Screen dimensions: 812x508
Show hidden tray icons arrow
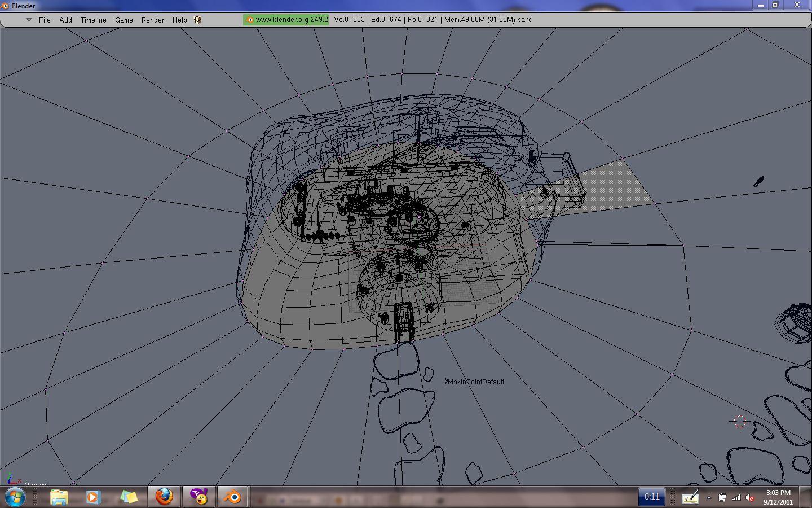(x=709, y=497)
